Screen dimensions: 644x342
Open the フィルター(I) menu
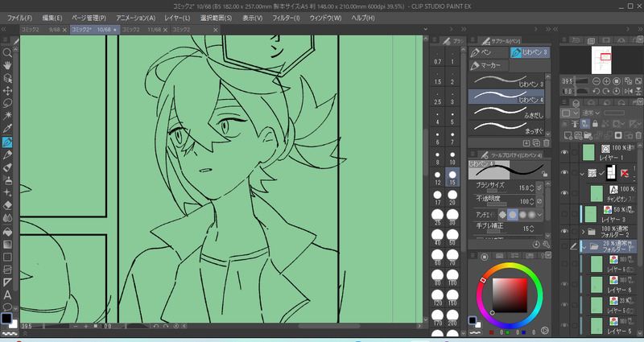[x=286, y=18]
